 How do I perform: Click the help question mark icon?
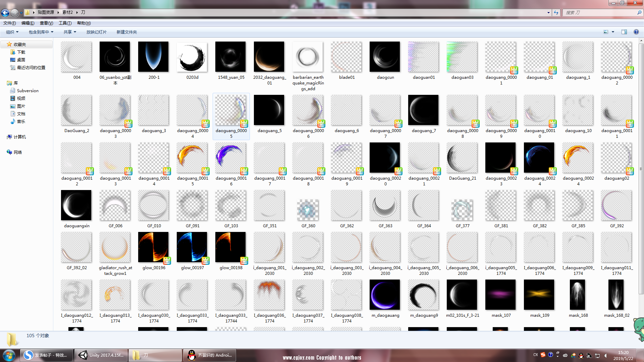[636, 32]
